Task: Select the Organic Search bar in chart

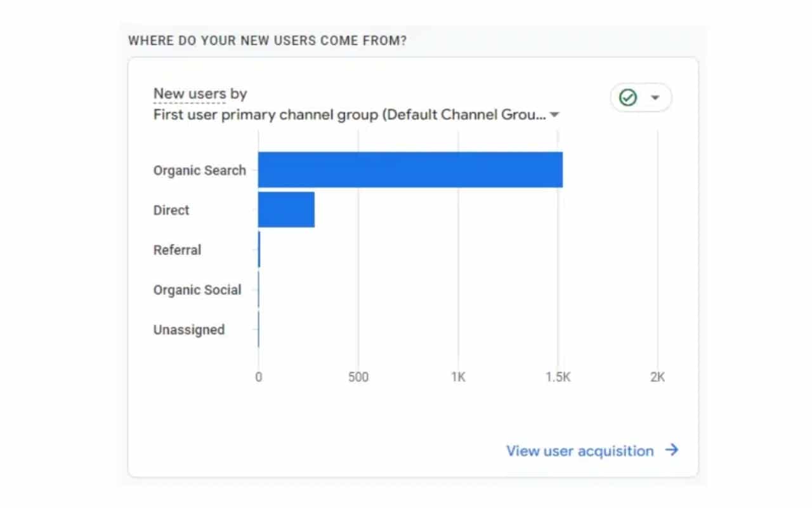Action: click(410, 170)
